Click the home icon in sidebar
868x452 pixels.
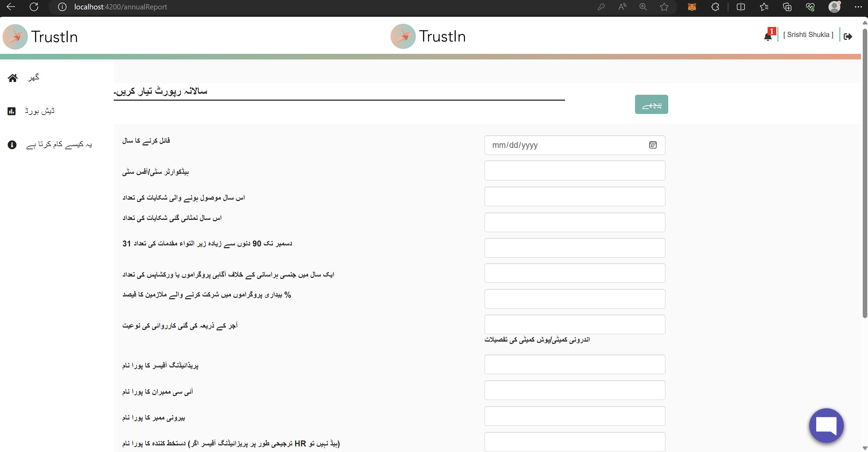click(x=13, y=78)
